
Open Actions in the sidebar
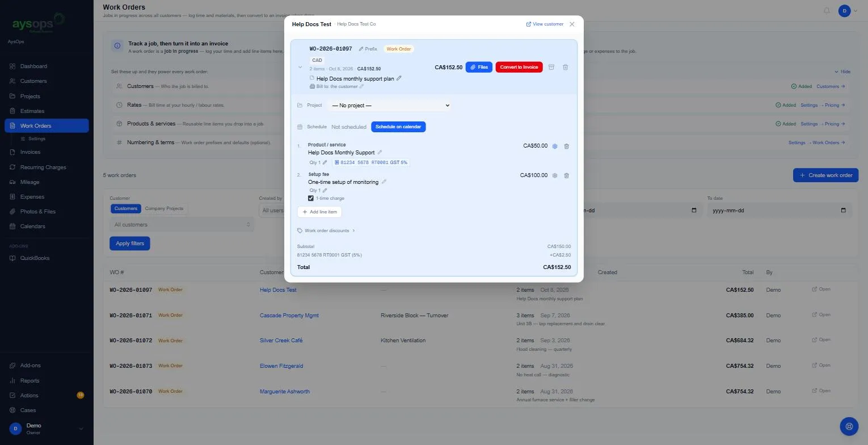pos(47,396)
